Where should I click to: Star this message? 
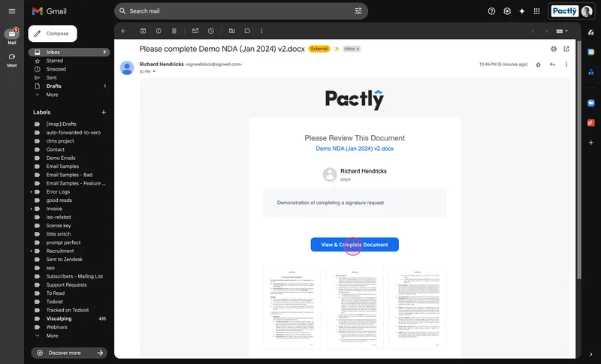(538, 65)
